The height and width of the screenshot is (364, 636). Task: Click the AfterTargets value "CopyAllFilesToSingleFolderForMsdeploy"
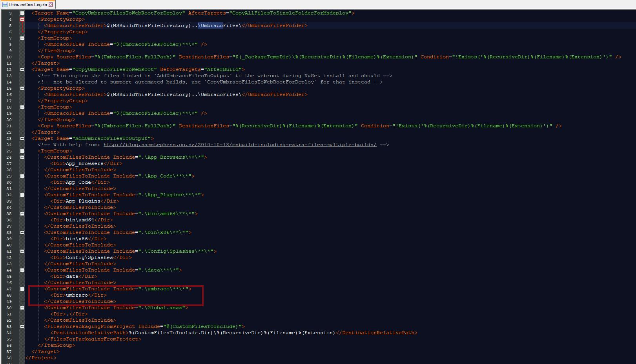coord(290,13)
